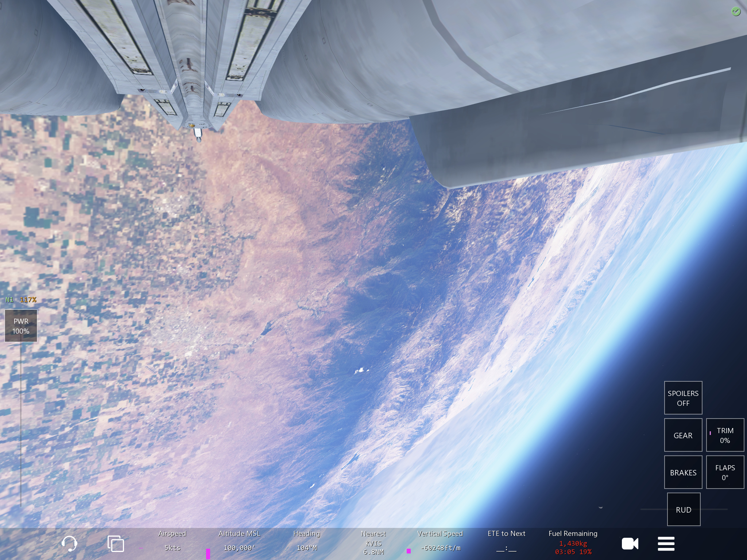The width and height of the screenshot is (747, 560).
Task: Toggle the BRAKES button
Action: (x=683, y=472)
